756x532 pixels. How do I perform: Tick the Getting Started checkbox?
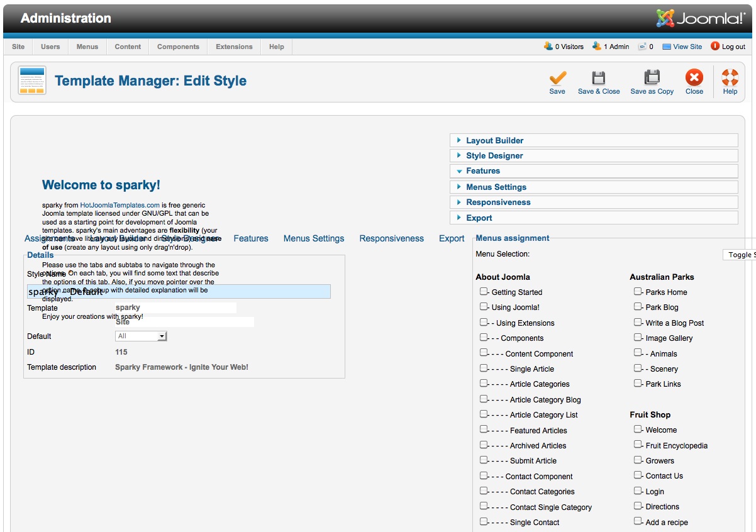[x=484, y=291]
